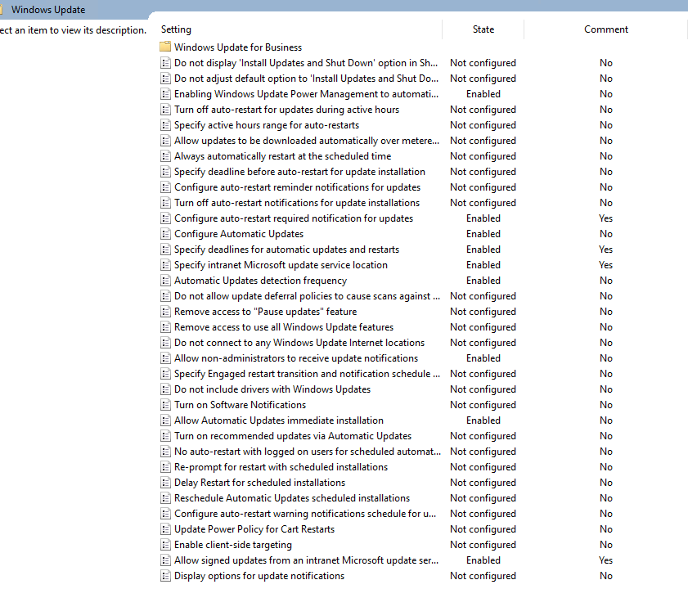Click Yes comment of 'Specify intranet Microsoft update service location'

tap(606, 265)
